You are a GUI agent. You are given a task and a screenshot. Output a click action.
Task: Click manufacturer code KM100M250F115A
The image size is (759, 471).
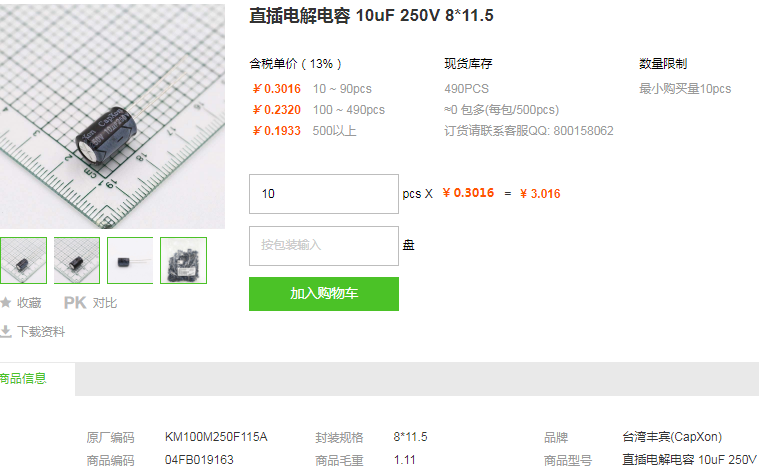[216, 437]
